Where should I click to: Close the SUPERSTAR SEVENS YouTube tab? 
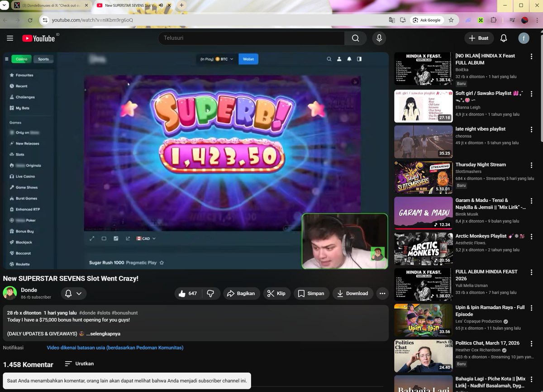168,5
